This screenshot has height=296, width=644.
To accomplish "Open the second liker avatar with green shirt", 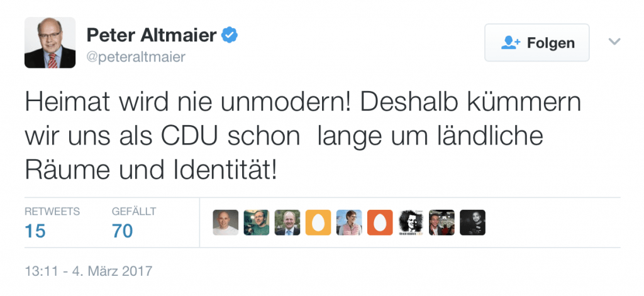I will point(257,222).
